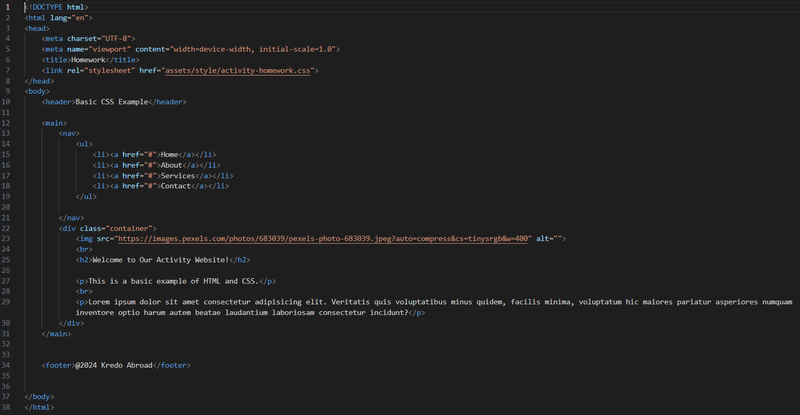Place cursor on Services anchor text
Screen dimensions: 800x415
pyautogui.click(x=178, y=176)
